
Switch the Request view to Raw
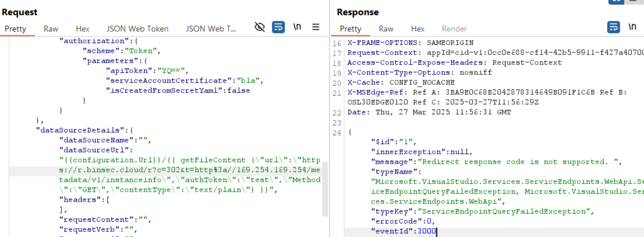(51, 28)
